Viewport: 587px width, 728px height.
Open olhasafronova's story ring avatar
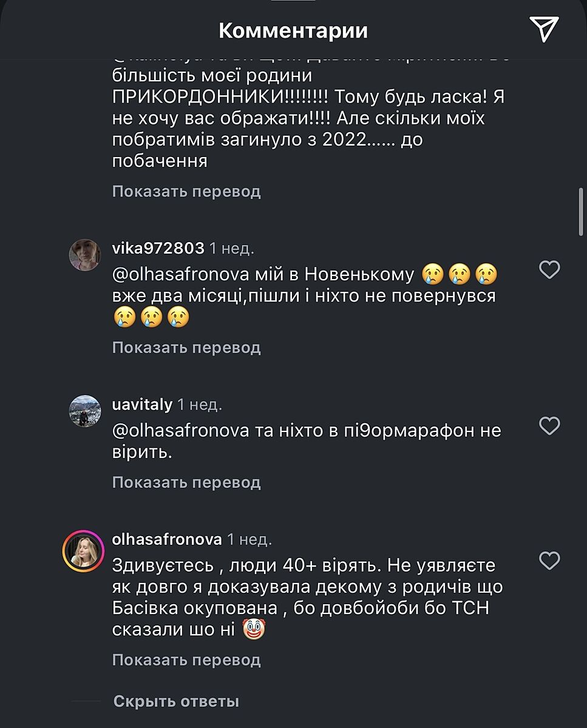[x=84, y=551]
